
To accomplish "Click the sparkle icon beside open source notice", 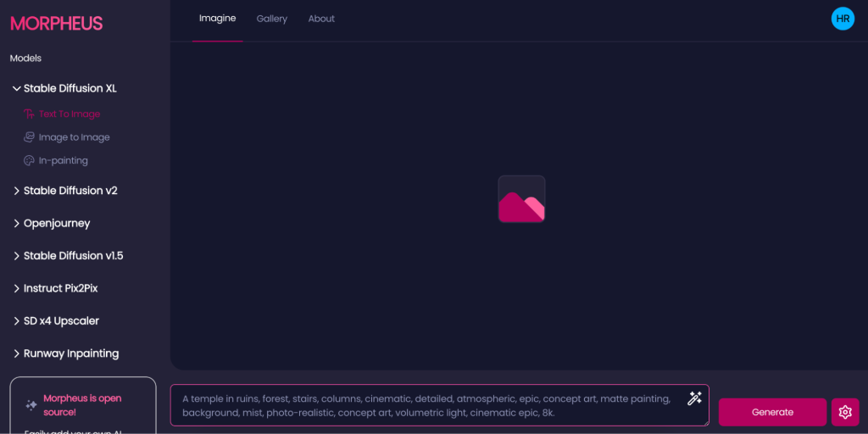I will click(31, 405).
